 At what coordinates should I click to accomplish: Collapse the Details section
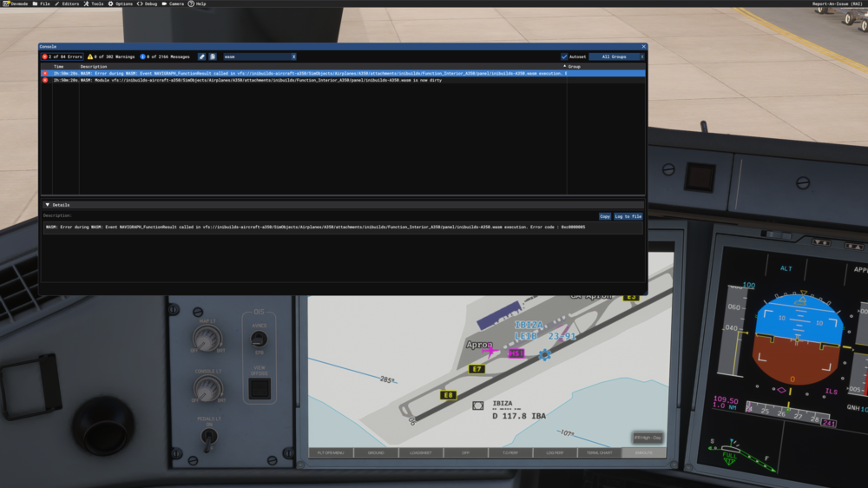point(47,205)
